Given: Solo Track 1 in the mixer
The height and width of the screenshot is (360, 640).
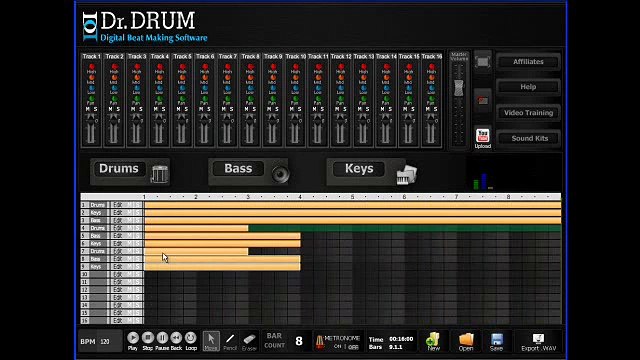Looking at the screenshot, I should pyautogui.click(x=96, y=109).
